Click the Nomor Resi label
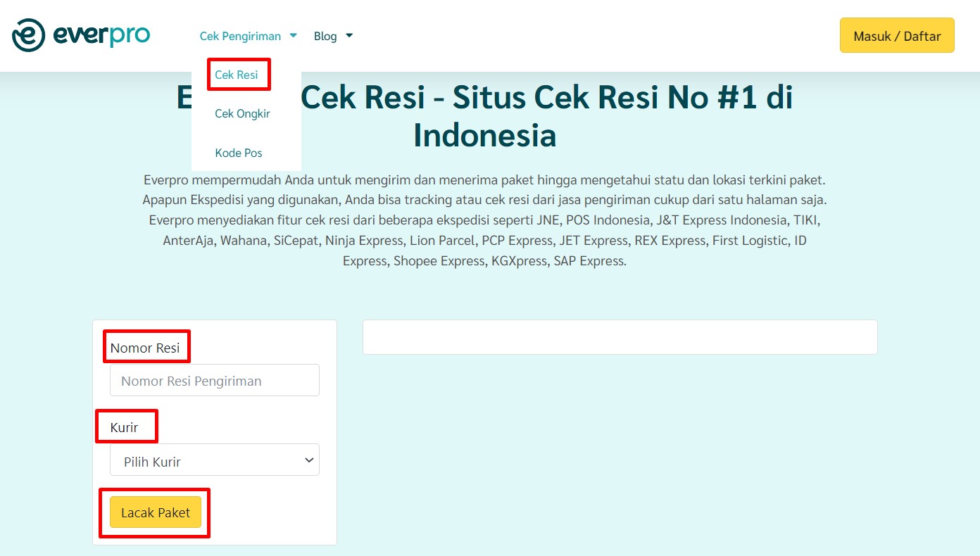The image size is (980, 556). [x=145, y=346]
